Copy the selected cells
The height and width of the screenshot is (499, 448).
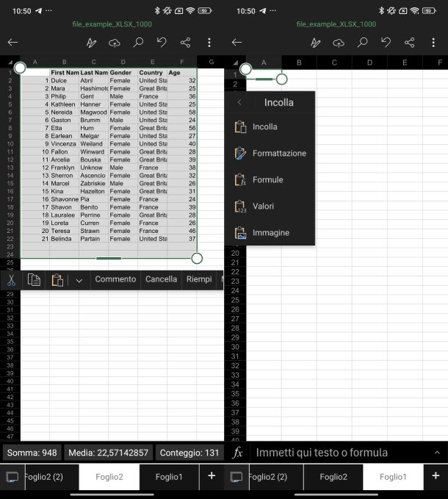point(34,280)
